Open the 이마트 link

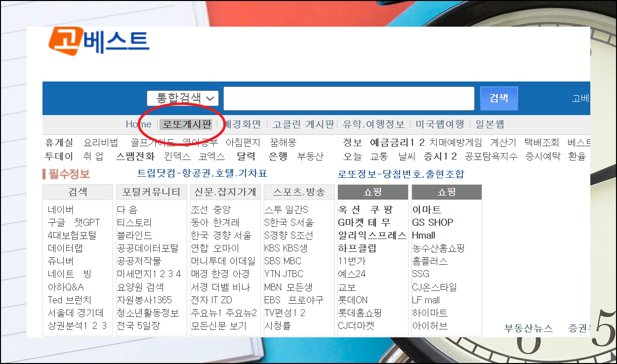click(x=427, y=210)
